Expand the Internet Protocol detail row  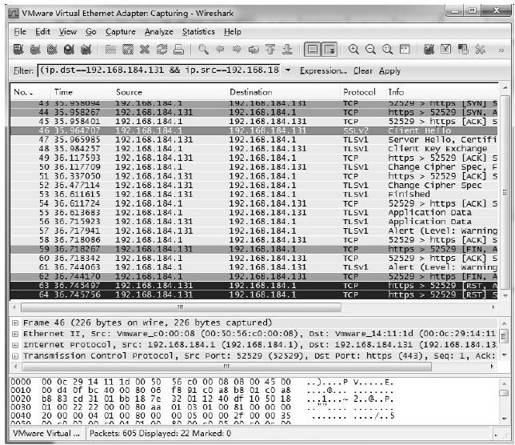point(15,345)
